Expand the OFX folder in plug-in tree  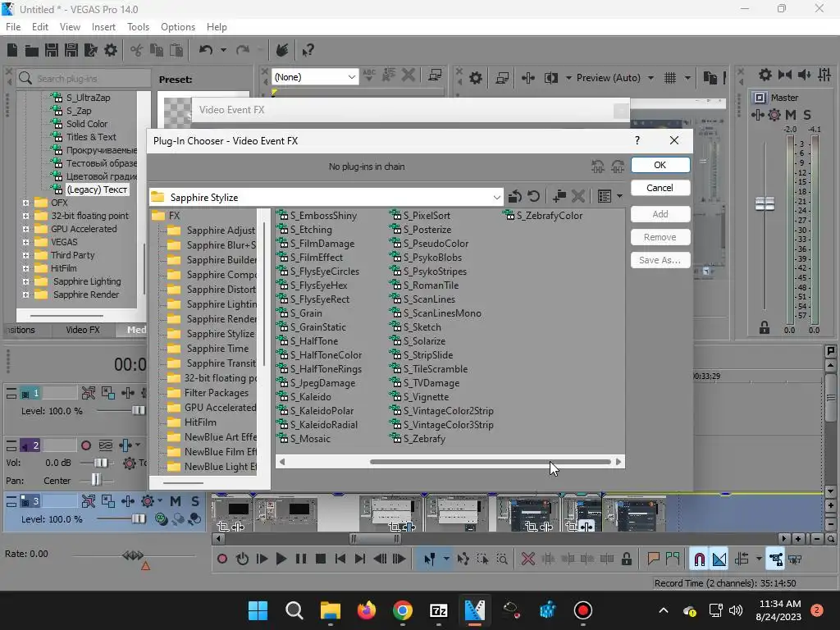(x=25, y=203)
